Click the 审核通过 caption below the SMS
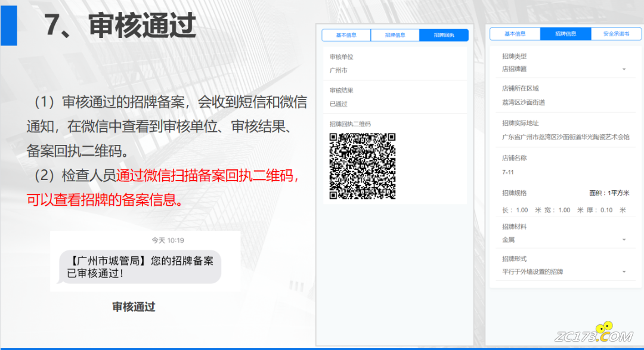 pyautogui.click(x=134, y=307)
